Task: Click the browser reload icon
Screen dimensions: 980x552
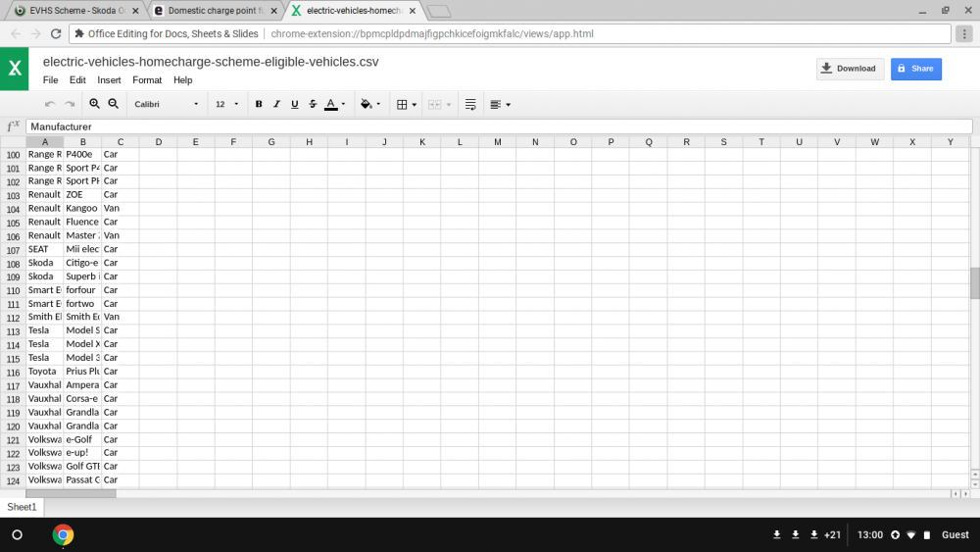Action: 56,33
